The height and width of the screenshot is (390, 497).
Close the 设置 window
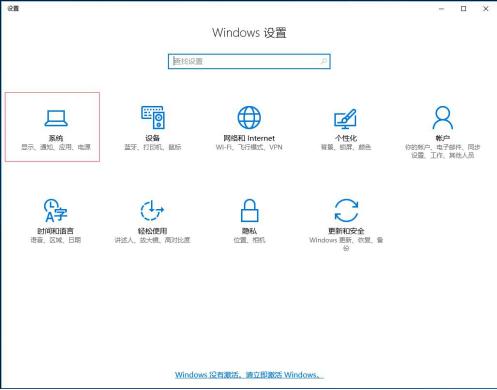coord(486,9)
